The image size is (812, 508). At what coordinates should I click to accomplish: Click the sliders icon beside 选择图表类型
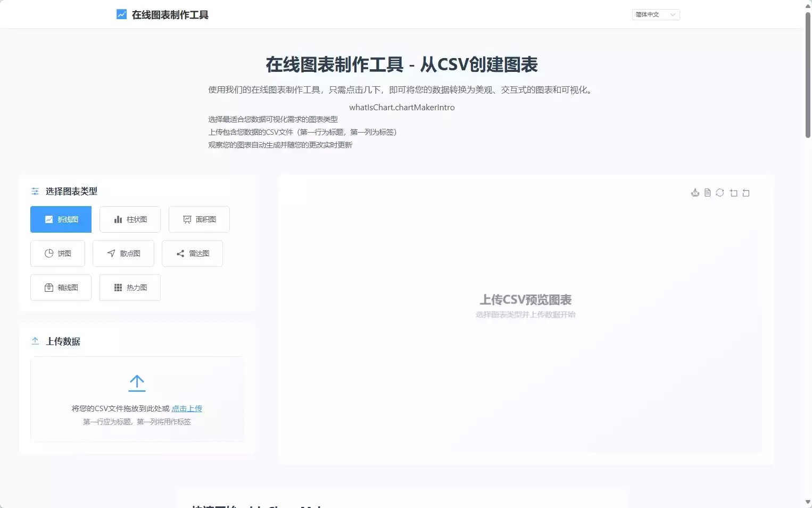(35, 191)
